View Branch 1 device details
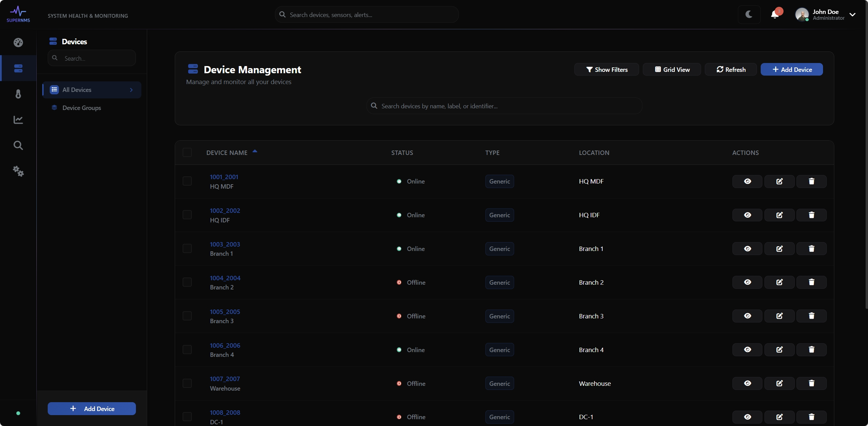This screenshot has width=868, height=426. 747,249
